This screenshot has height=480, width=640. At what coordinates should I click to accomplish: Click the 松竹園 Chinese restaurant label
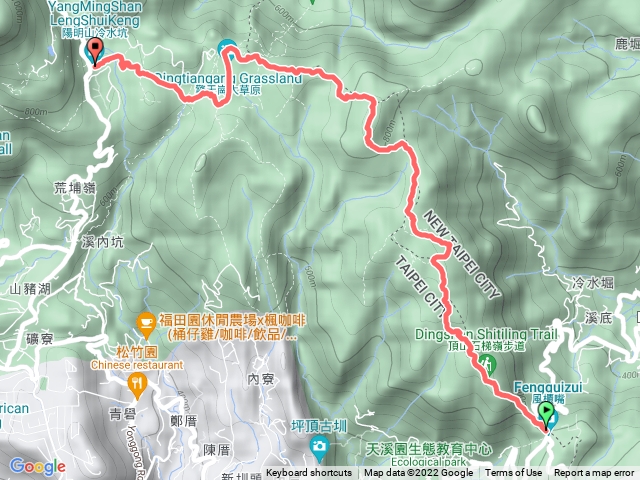coord(137,358)
